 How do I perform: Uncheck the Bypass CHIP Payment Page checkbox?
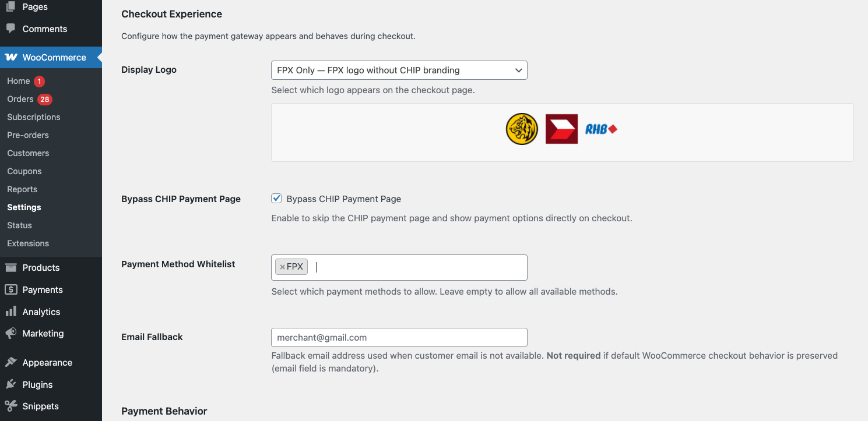tap(277, 199)
